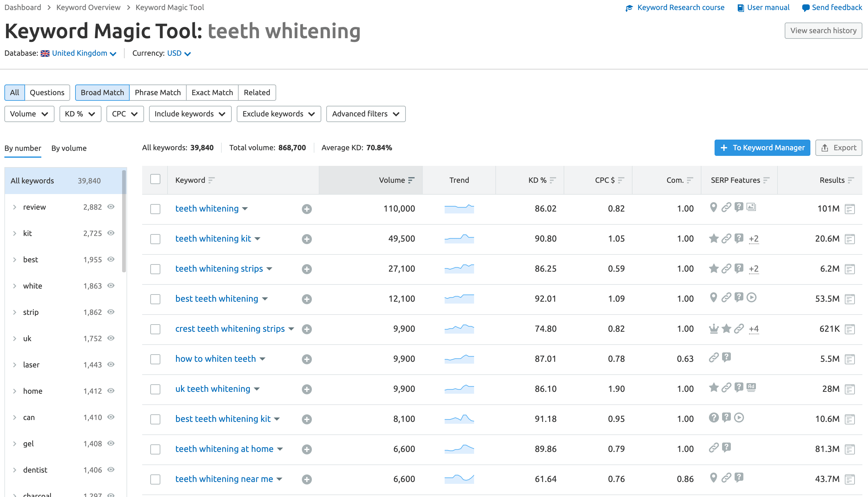View SERP snapshot for 'how to whiten teeth'
The height and width of the screenshot is (497, 868).
tap(850, 359)
